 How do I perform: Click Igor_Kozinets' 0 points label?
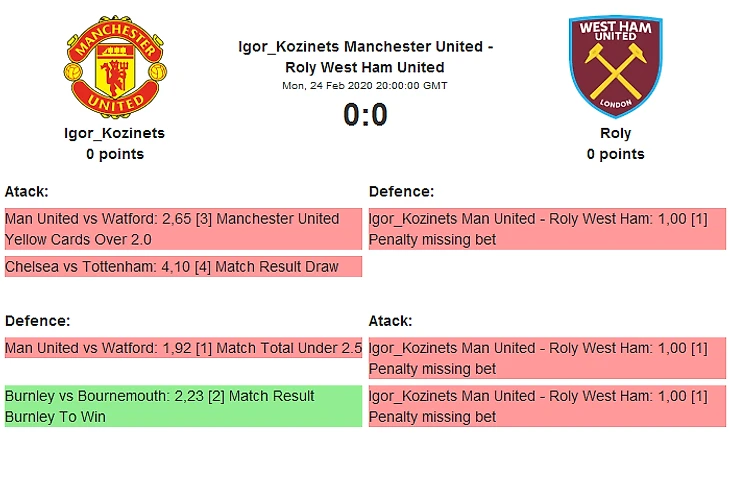tap(115, 154)
